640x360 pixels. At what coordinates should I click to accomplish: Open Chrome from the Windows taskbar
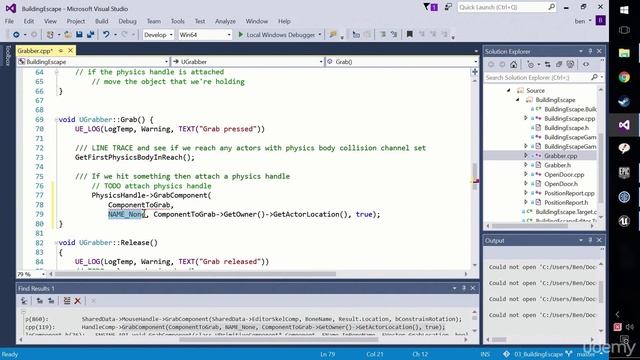pyautogui.click(x=624, y=77)
